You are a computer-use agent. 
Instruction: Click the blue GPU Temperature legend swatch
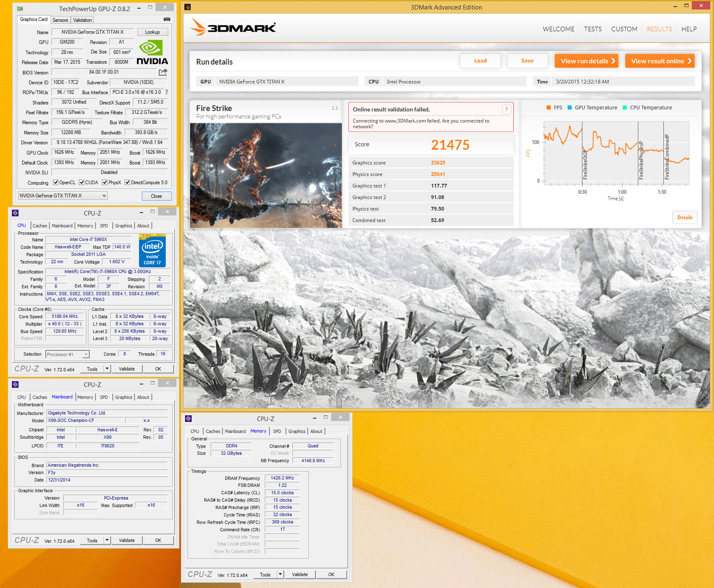[570, 108]
